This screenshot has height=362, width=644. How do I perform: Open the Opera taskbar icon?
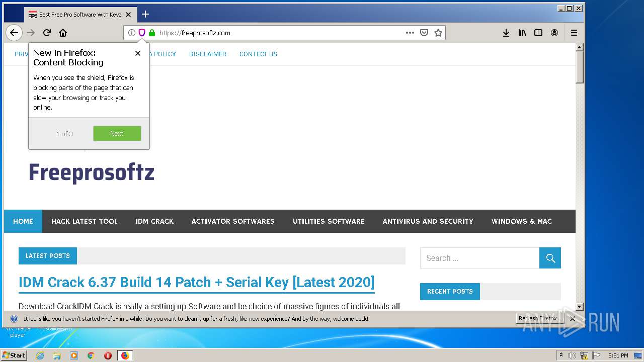[x=108, y=355]
